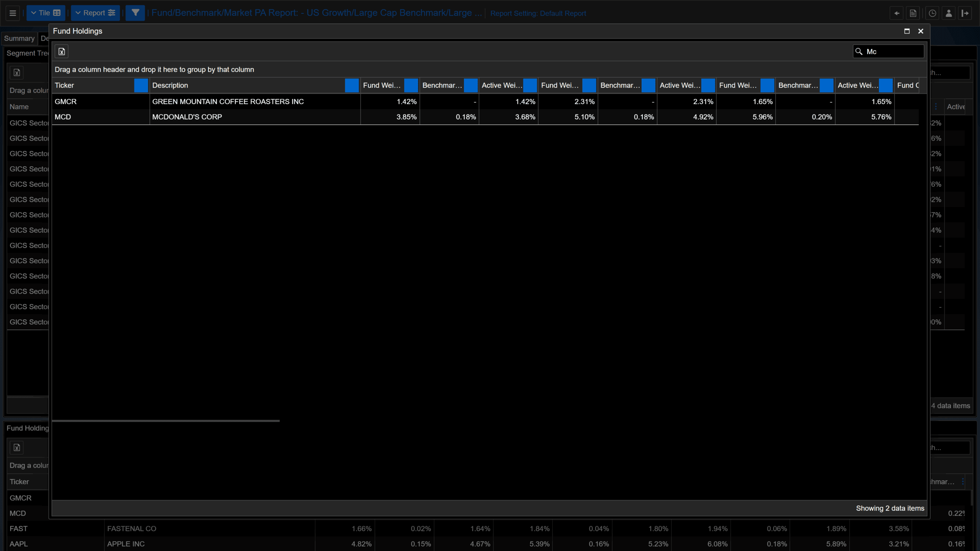Click FASTENAL CO description in background

[x=132, y=528]
